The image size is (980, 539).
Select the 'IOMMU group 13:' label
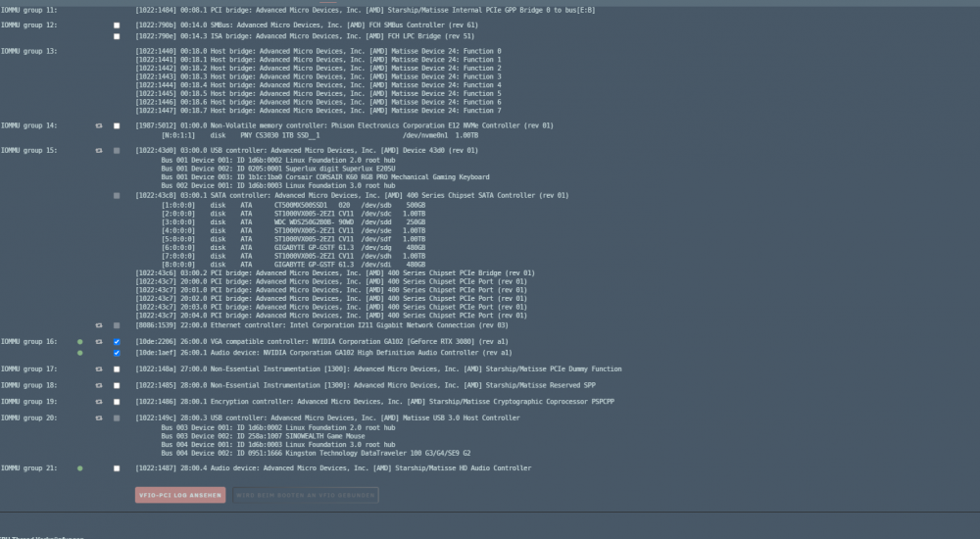click(x=28, y=51)
